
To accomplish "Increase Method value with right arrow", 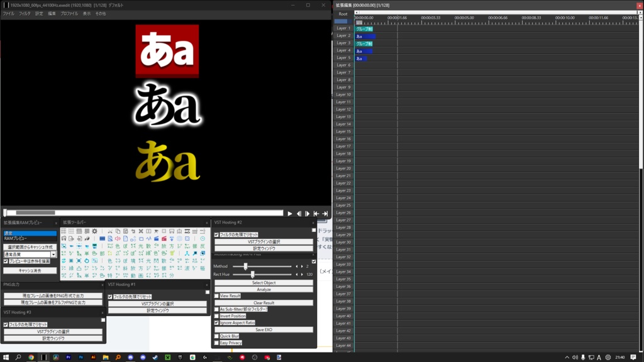I will tap(302, 266).
